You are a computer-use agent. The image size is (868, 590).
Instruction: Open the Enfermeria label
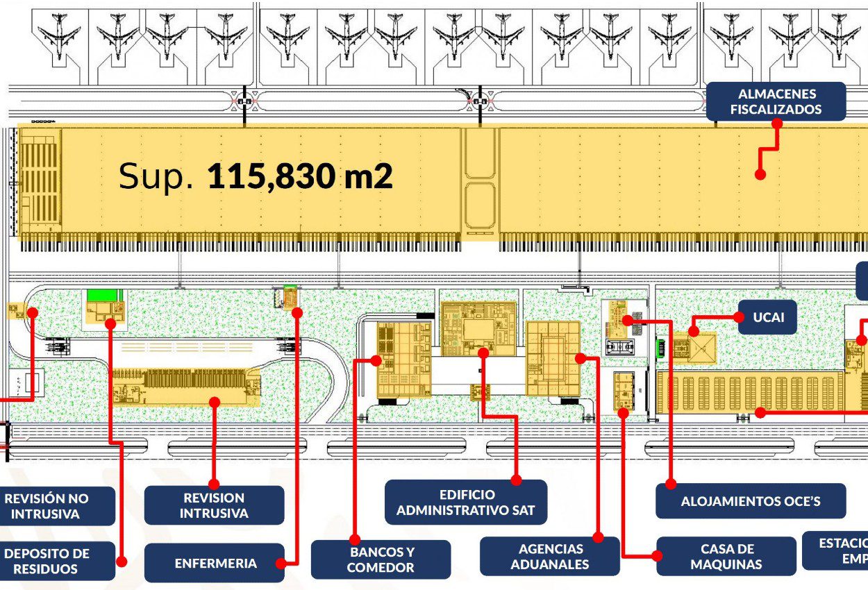[x=214, y=563]
